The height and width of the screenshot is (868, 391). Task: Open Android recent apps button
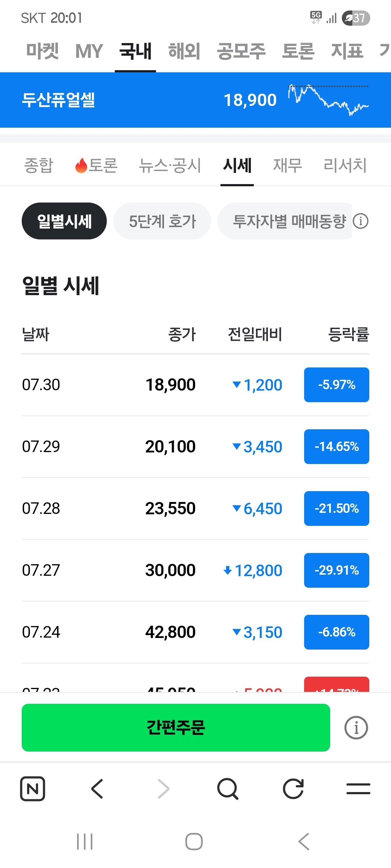[85, 842]
